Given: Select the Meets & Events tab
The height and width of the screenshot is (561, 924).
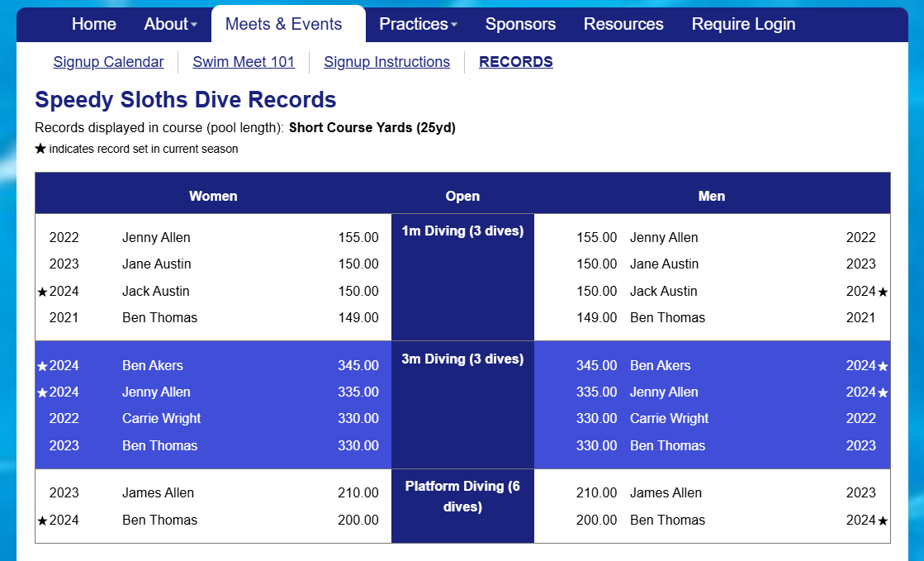Looking at the screenshot, I should [287, 24].
